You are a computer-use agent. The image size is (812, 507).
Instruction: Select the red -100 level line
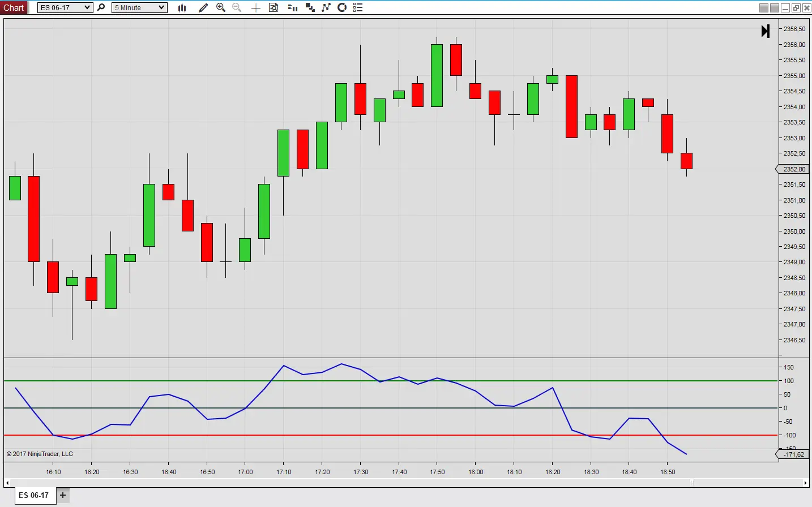391,435
